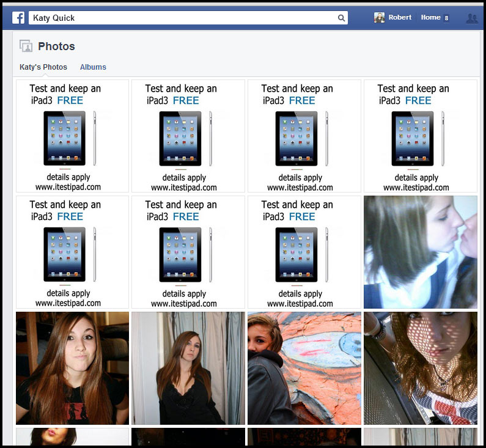Open photo of girl puckering in black t-shirt
Image resolution: width=486 pixels, height=448 pixels.
[72, 368]
